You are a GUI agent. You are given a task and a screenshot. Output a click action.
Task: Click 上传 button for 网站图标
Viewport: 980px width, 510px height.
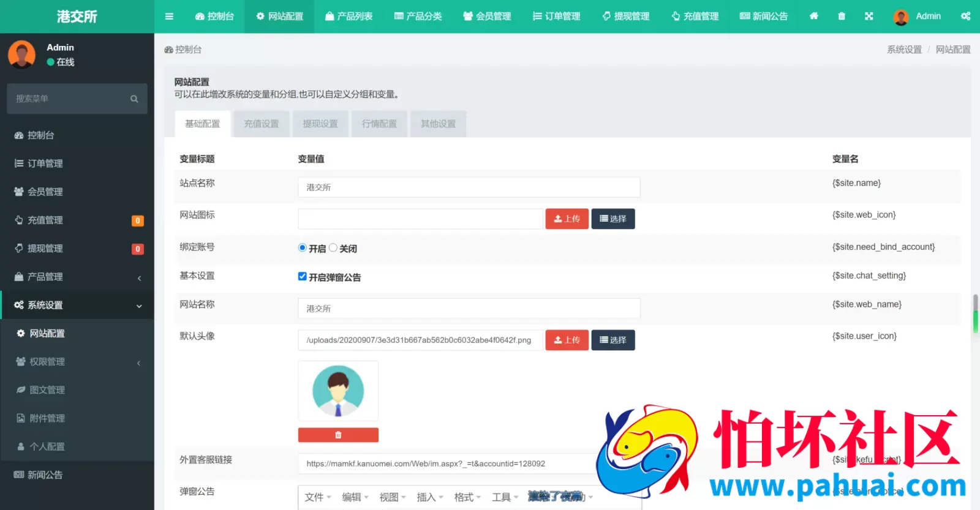pos(567,219)
